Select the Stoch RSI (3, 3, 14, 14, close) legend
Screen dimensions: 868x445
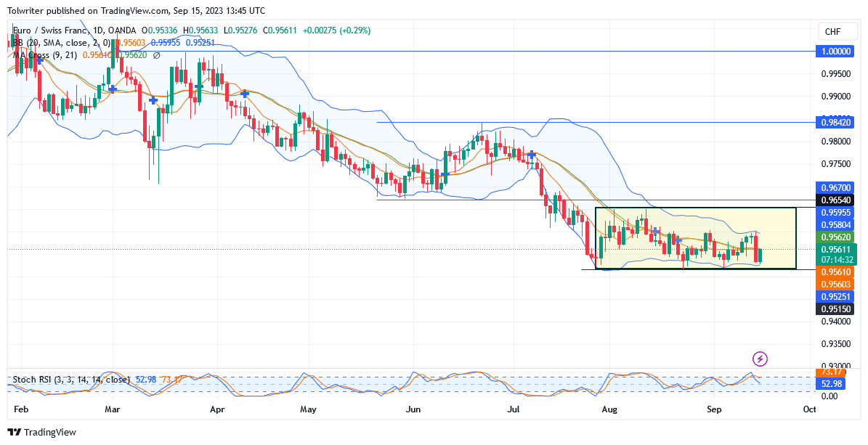point(71,380)
